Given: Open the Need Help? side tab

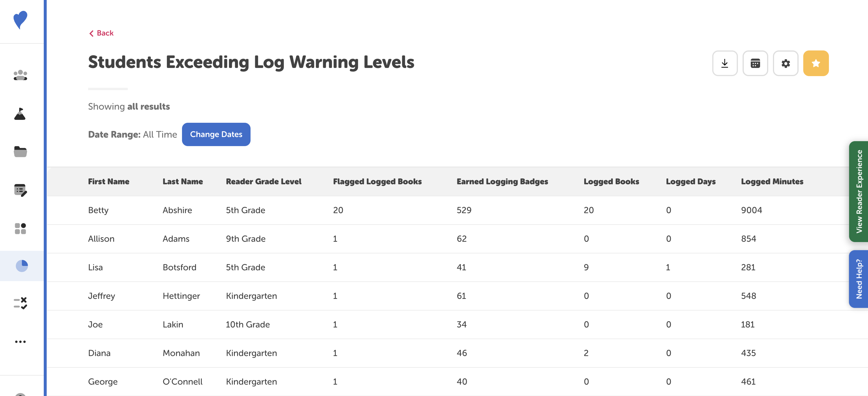Looking at the screenshot, I should [859, 279].
